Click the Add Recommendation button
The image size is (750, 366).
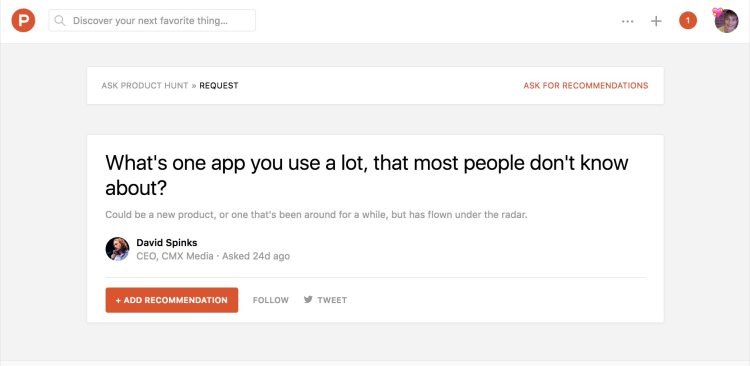tap(172, 300)
